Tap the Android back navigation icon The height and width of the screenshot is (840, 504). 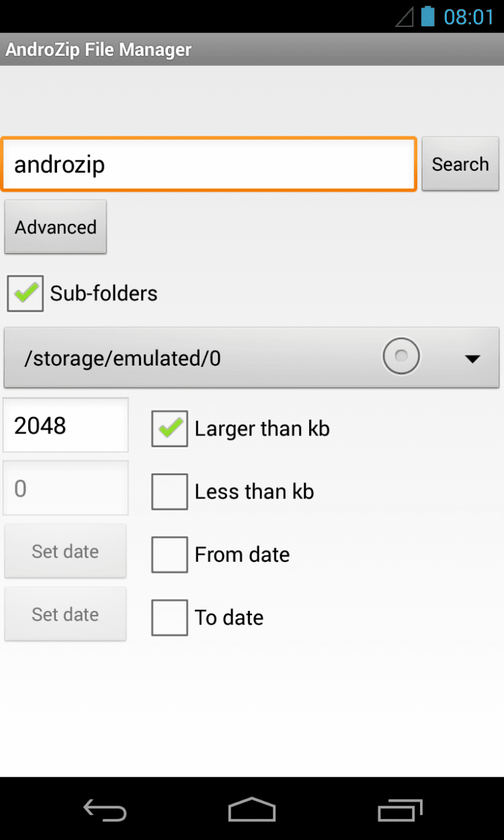(x=105, y=810)
